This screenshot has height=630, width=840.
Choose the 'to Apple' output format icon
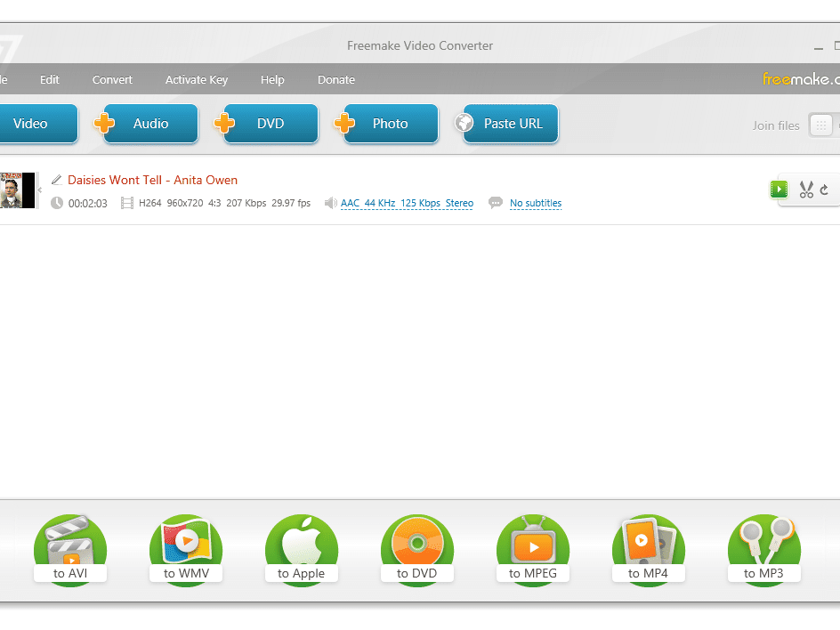click(x=302, y=546)
